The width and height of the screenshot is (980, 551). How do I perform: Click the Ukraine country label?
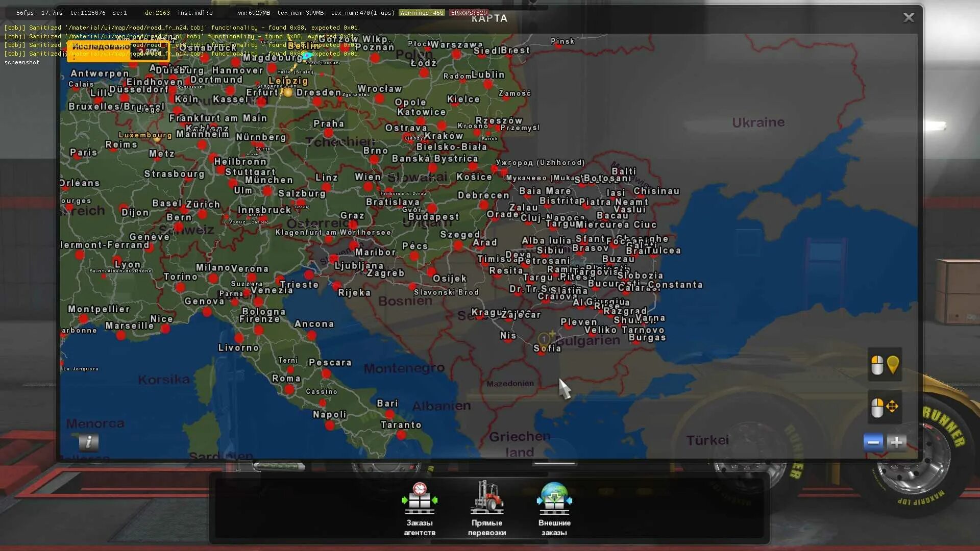758,122
